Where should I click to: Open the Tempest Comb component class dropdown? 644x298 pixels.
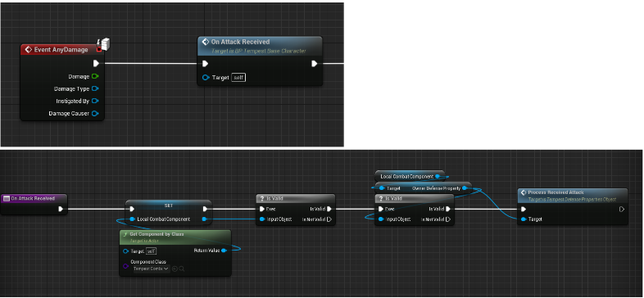click(151, 269)
